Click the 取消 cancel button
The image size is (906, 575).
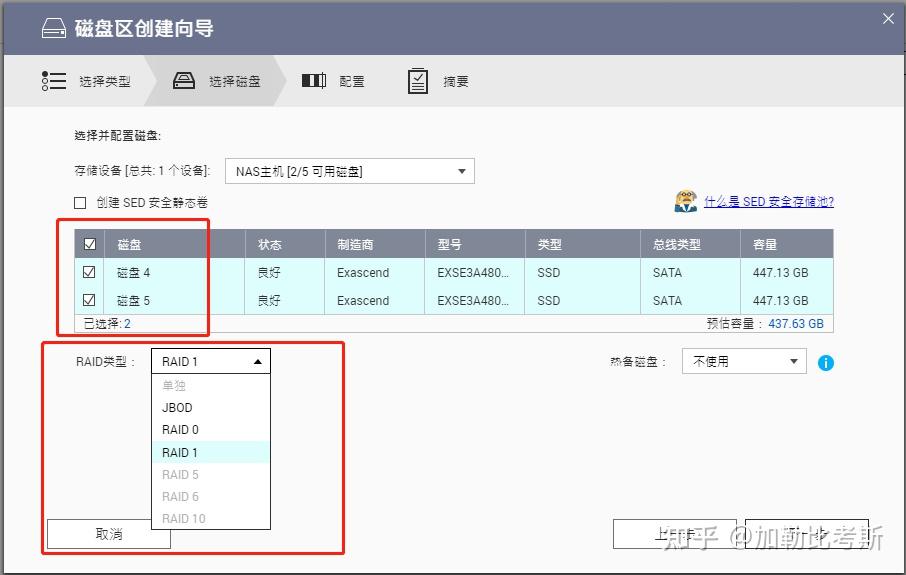(x=109, y=534)
